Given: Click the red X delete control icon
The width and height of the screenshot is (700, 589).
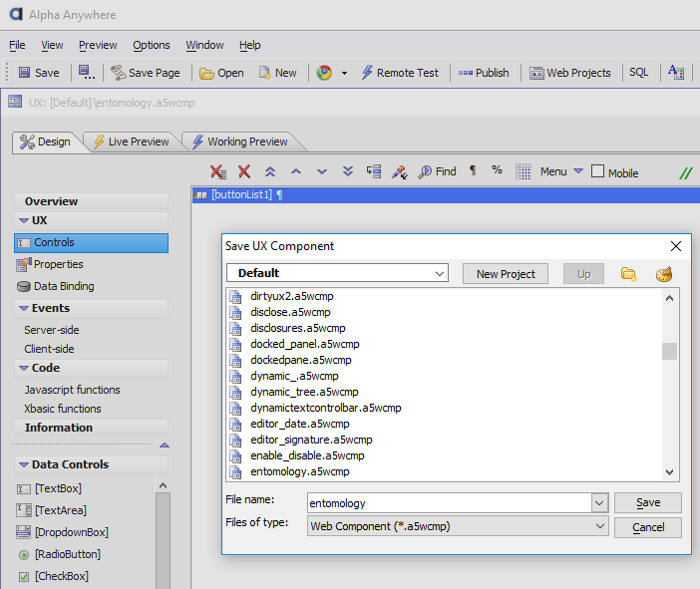Looking at the screenshot, I should pos(244,171).
